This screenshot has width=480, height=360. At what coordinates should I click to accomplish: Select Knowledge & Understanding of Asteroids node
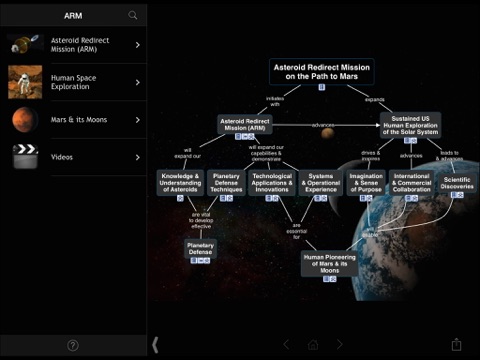180,183
